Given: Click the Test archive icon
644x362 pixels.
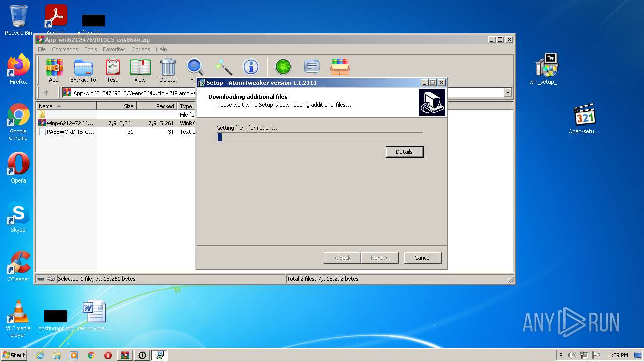Looking at the screenshot, I should click(x=112, y=70).
